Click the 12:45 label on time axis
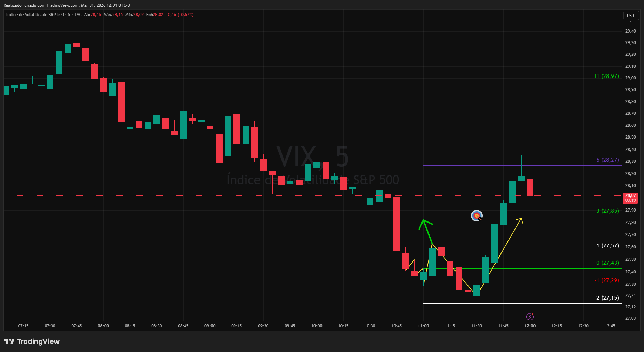644x352 pixels. tap(610, 326)
